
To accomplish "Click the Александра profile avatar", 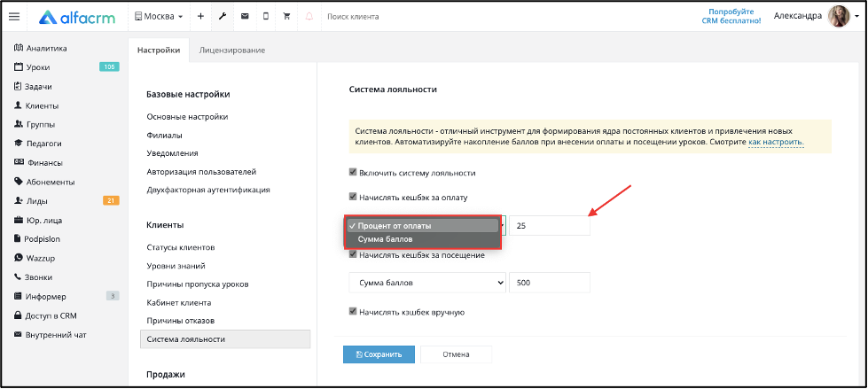I will (838, 17).
